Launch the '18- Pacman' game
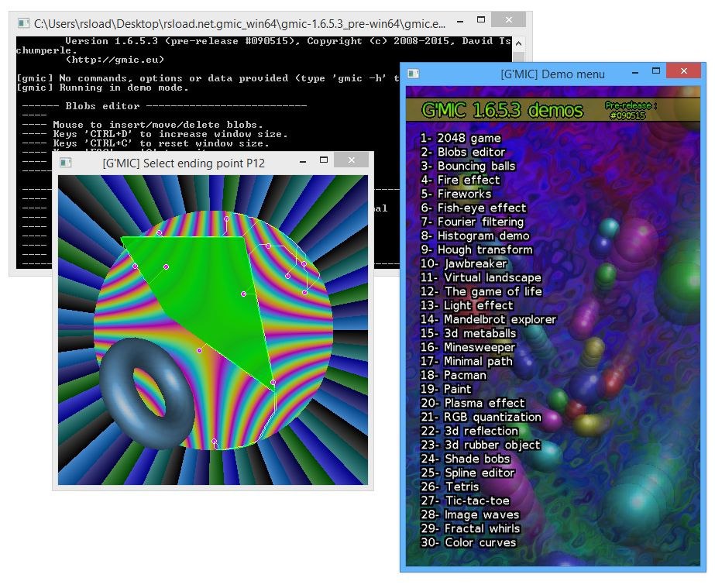The image size is (715, 588). pos(453,375)
